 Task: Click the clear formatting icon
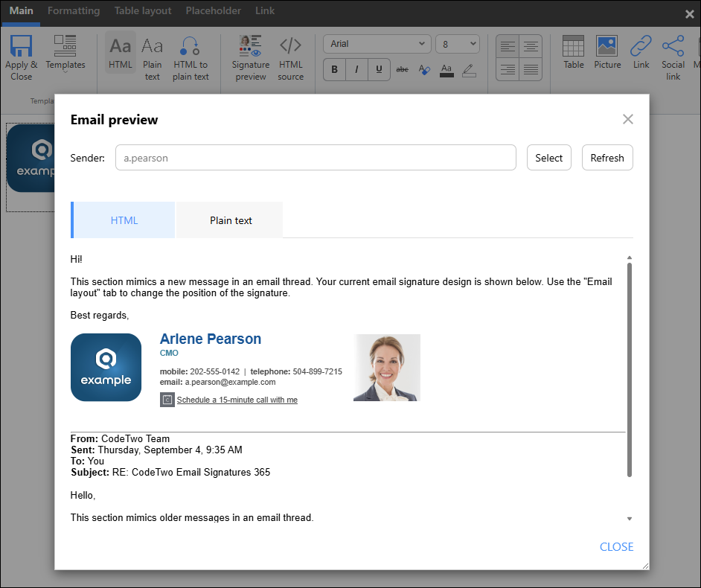pyautogui.click(x=424, y=69)
